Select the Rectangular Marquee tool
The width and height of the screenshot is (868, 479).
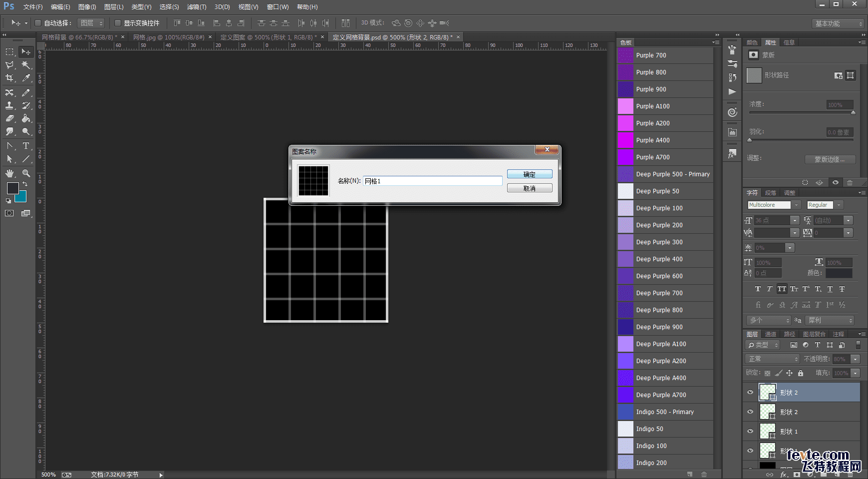(9, 52)
